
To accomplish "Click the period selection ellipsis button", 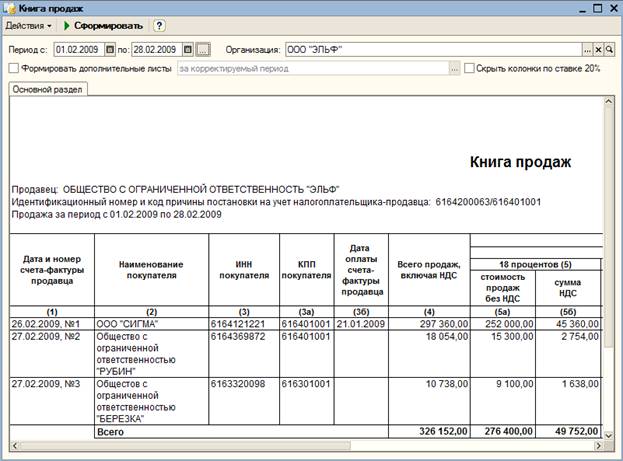I will point(203,49).
